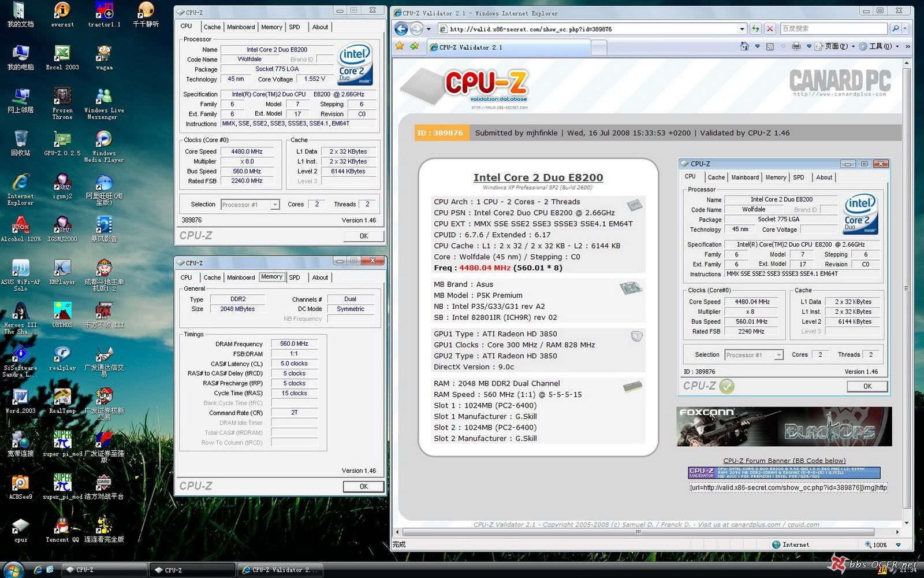Viewport: 924px width, 578px height.
Task: Go to the IE home page icon
Action: (744, 46)
